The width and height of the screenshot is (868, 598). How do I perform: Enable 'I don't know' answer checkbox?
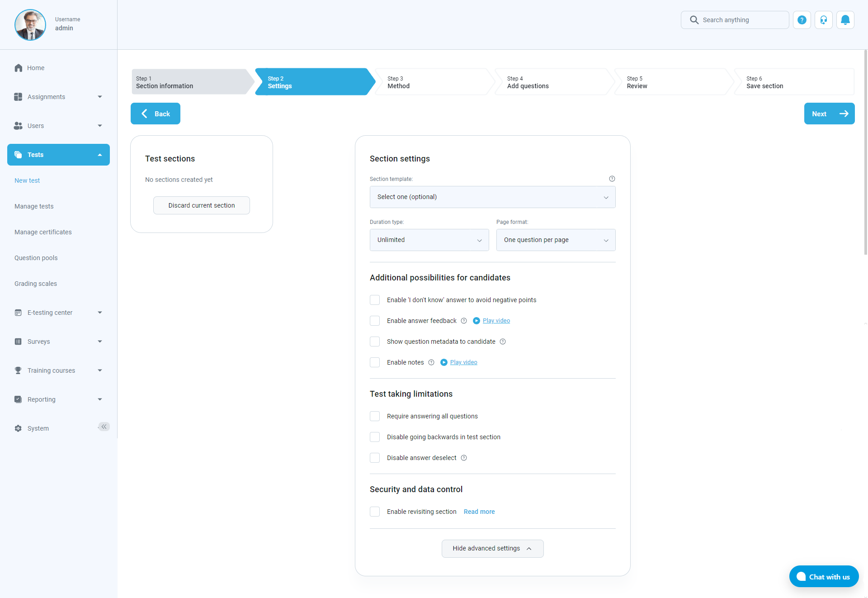[375, 300]
